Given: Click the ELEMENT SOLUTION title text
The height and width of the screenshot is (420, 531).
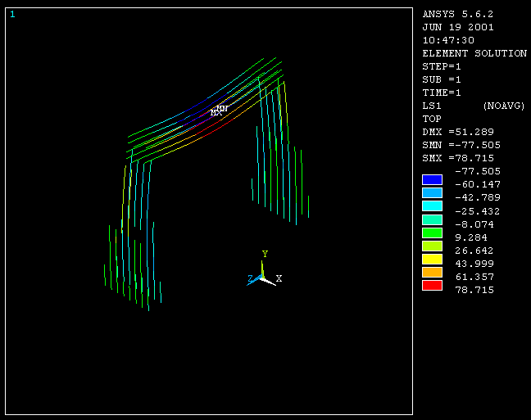Looking at the screenshot, I should [474, 53].
